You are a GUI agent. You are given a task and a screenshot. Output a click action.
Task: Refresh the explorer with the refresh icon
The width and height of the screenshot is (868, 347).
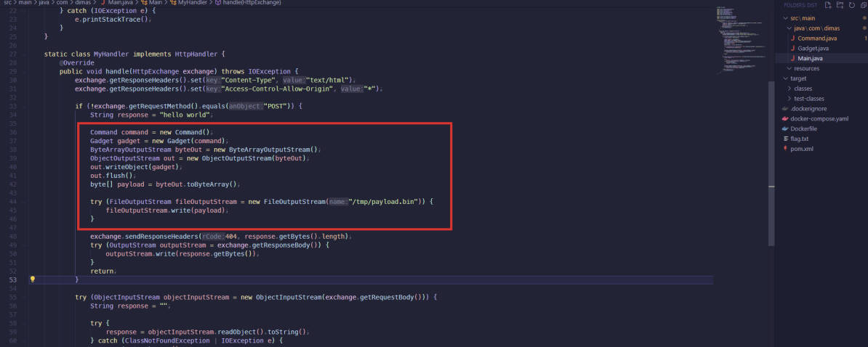click(x=851, y=5)
